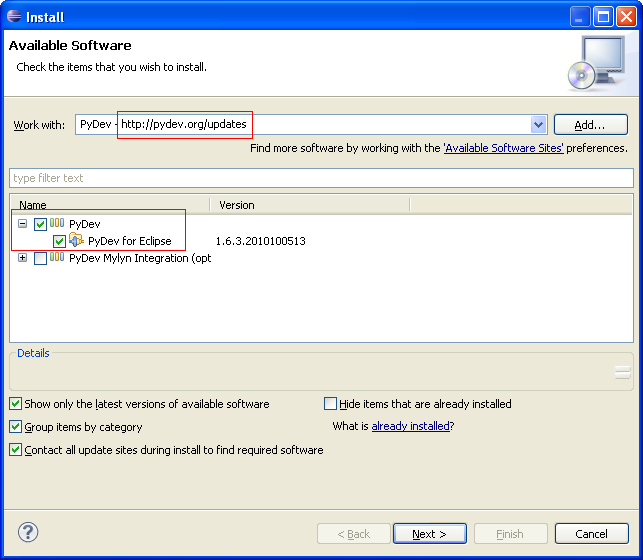
Task: Toggle Contact all update sites checkbox
Action: pos(16,450)
